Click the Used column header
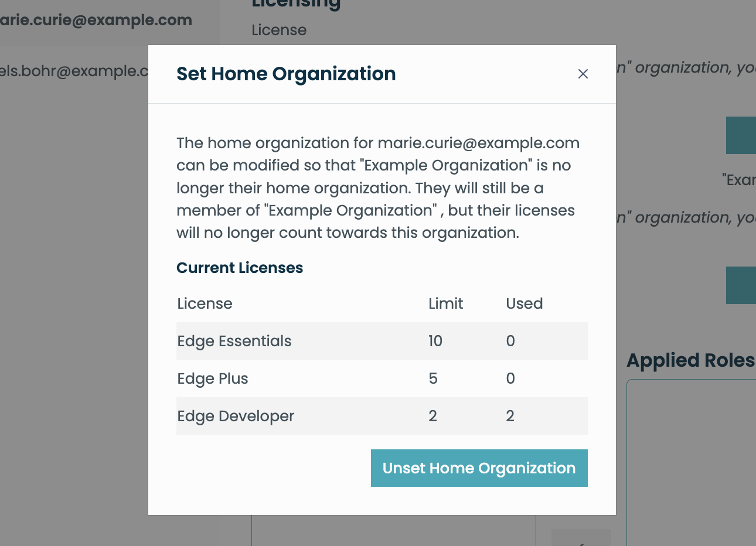The height and width of the screenshot is (546, 756). coord(524,303)
